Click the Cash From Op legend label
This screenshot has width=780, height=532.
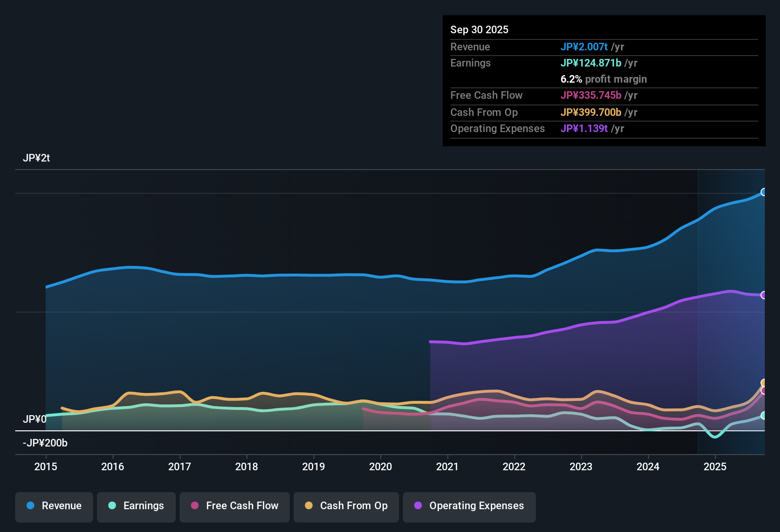click(x=354, y=506)
